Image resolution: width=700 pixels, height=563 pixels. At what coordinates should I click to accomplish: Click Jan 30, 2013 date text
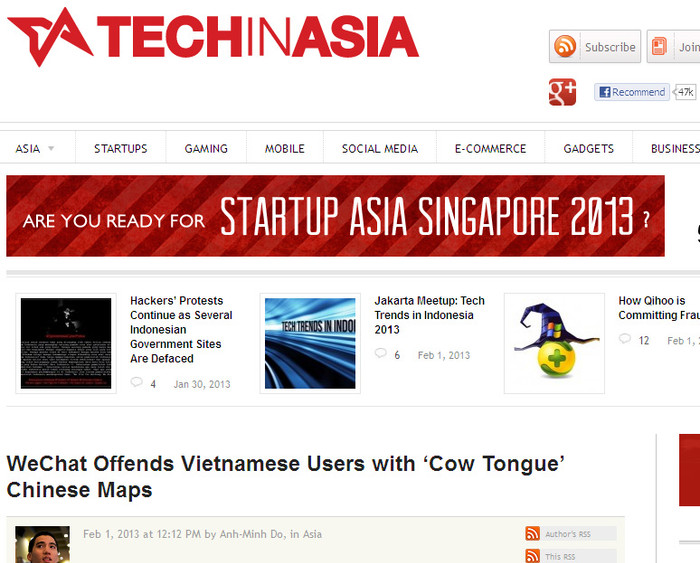(202, 384)
